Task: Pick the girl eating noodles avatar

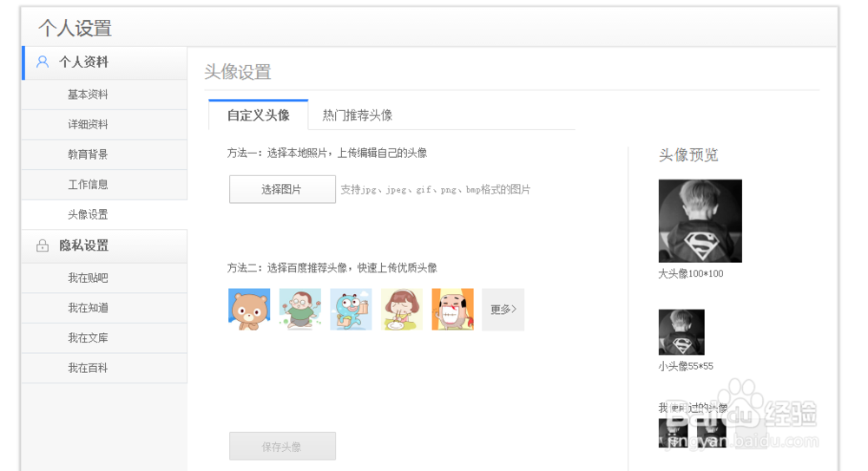Action: click(402, 310)
